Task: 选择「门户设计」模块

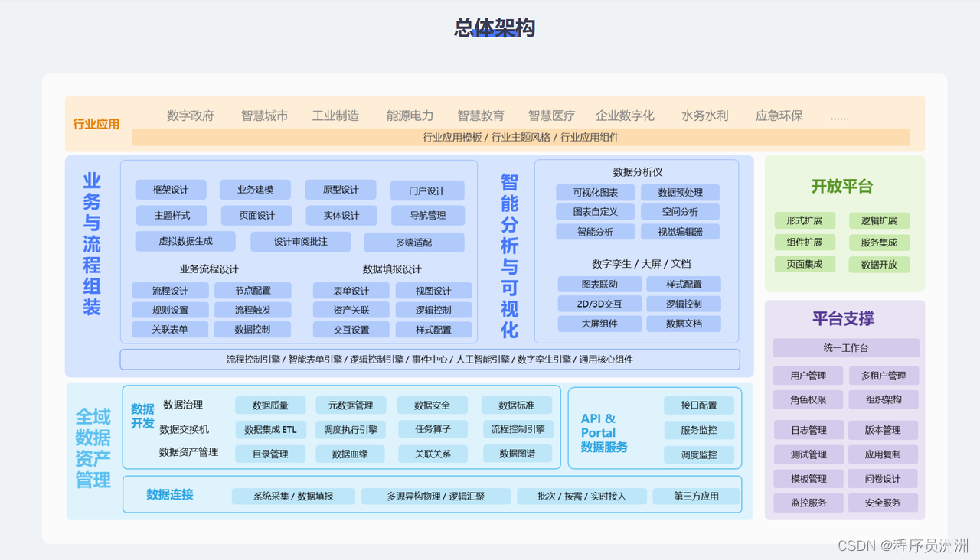Action: pos(427,190)
